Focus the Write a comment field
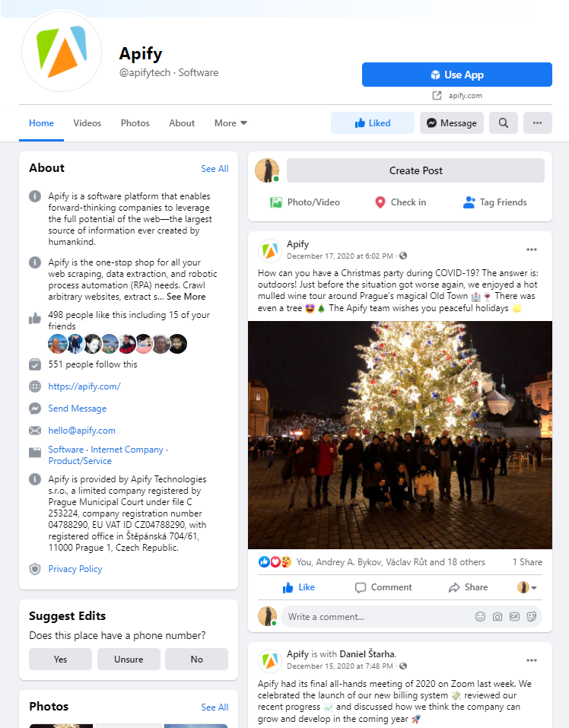The height and width of the screenshot is (728, 569). [x=376, y=617]
